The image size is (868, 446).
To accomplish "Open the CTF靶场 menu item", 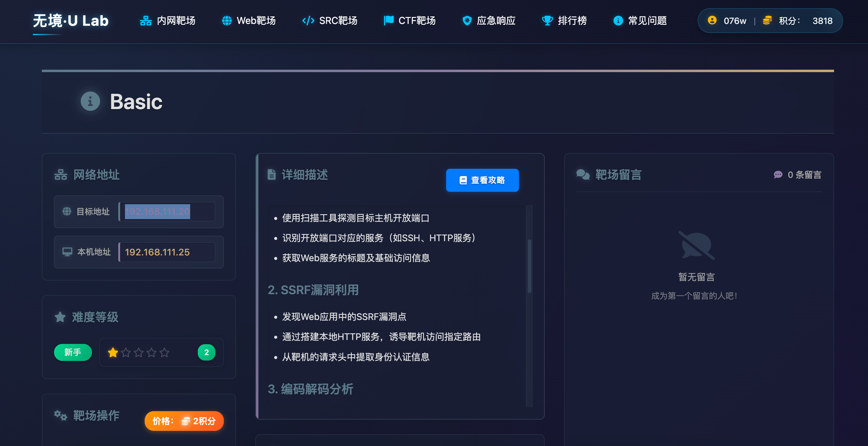I will [417, 21].
